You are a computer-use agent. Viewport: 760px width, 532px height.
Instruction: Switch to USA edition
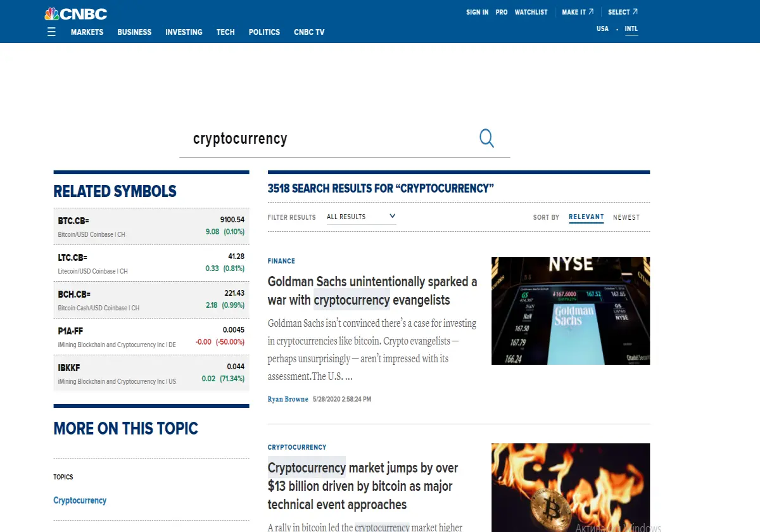[x=602, y=28]
